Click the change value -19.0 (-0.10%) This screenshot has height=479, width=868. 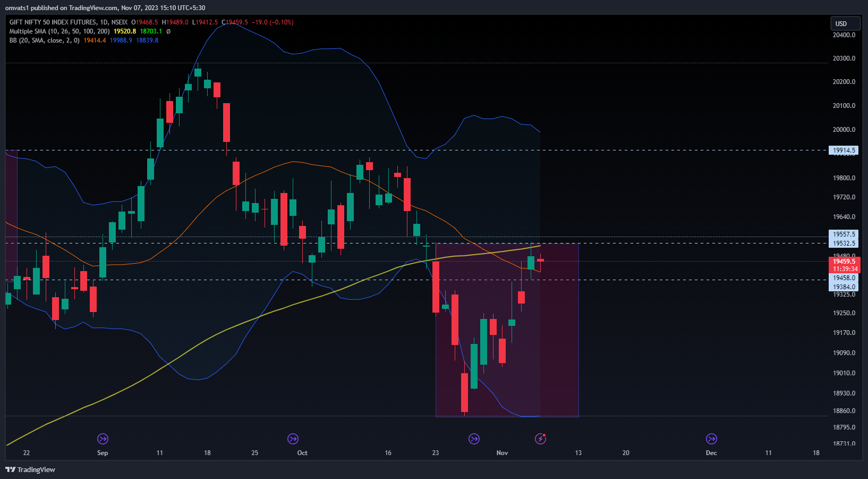coord(273,22)
